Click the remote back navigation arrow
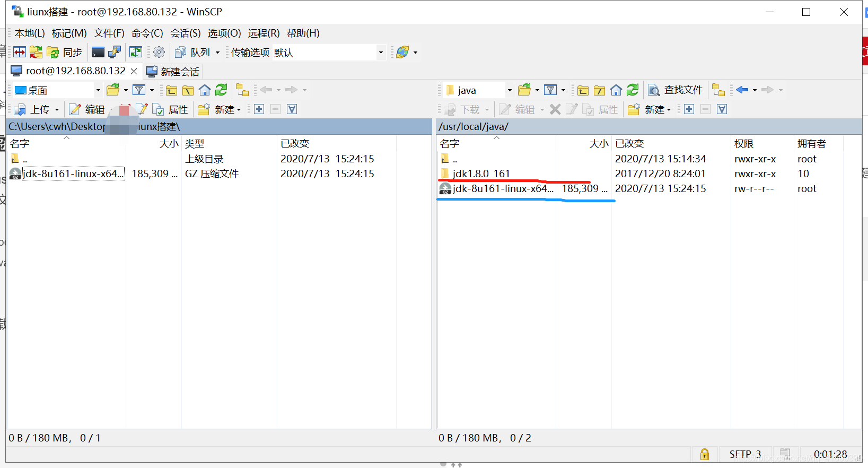This screenshot has height=468, width=868. [x=742, y=90]
